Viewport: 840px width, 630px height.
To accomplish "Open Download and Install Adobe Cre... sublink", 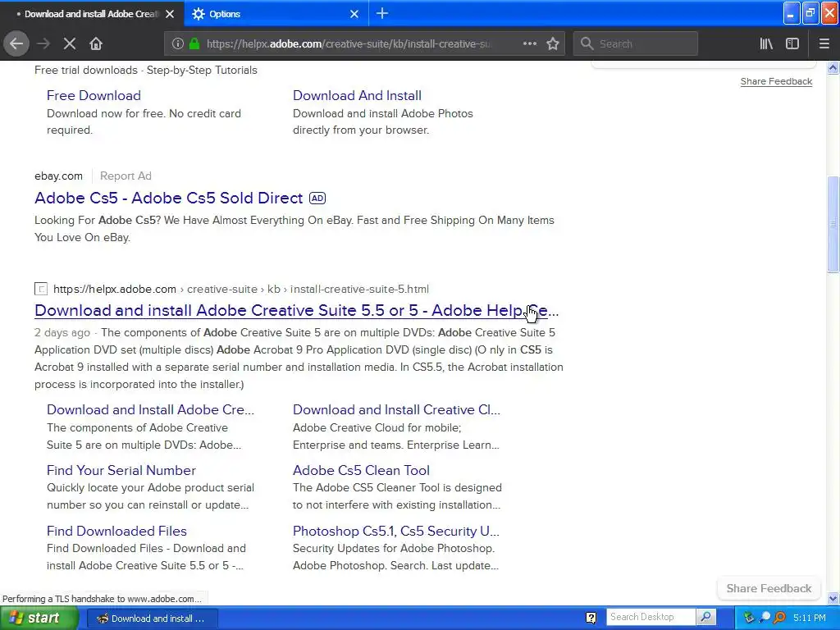I will [151, 410].
